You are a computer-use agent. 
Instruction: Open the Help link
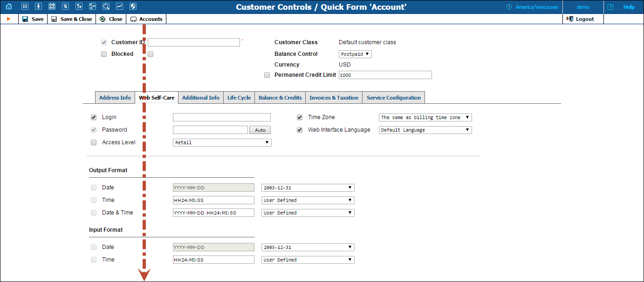629,7
